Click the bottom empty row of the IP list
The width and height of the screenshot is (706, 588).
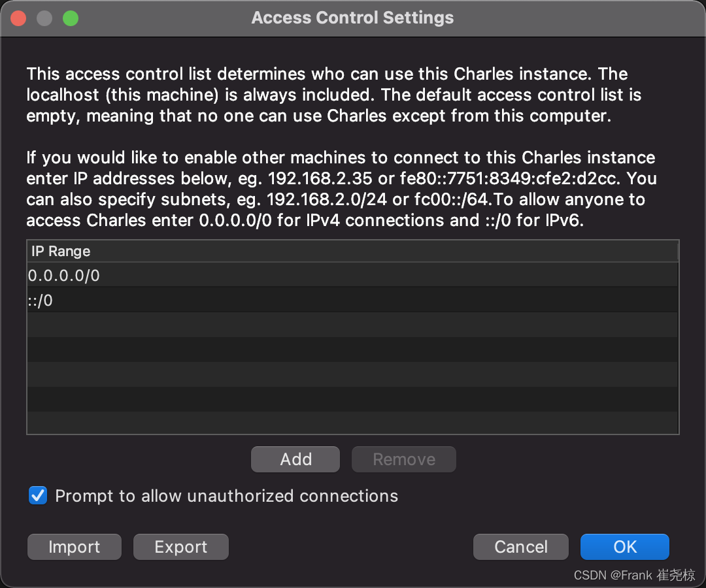tap(352, 423)
